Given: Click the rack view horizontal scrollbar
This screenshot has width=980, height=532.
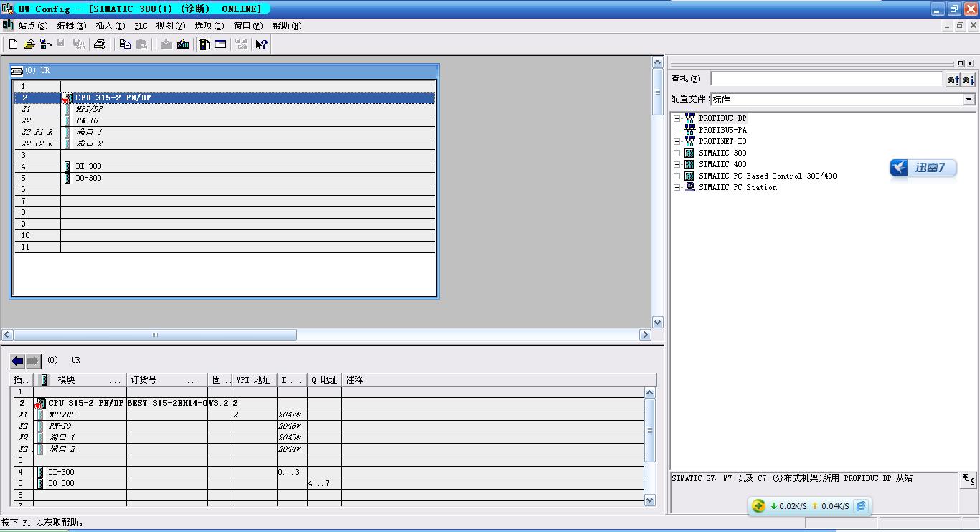Looking at the screenshot, I should (155, 335).
